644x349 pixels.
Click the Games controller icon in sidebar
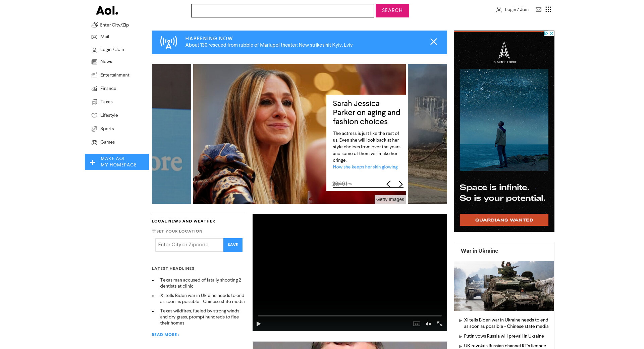(94, 142)
